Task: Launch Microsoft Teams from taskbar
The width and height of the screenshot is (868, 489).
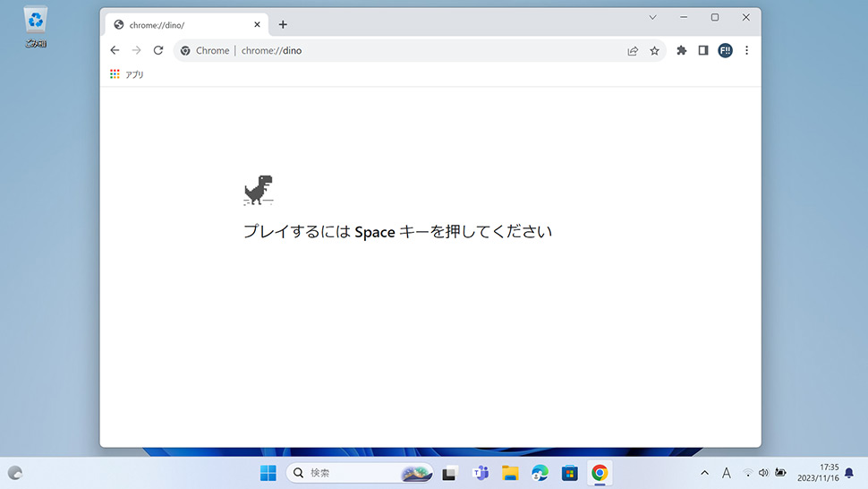Action: (x=481, y=473)
